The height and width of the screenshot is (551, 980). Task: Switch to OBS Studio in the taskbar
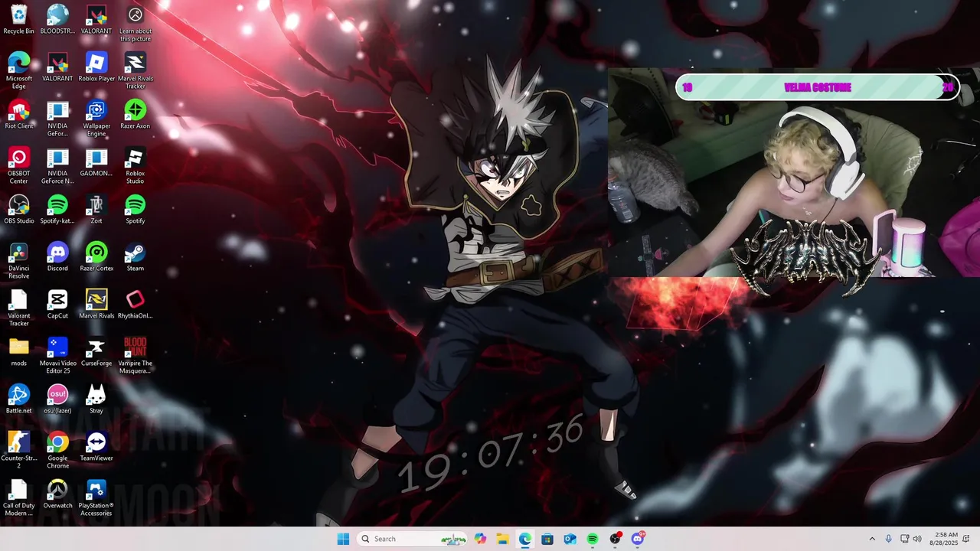(x=615, y=539)
